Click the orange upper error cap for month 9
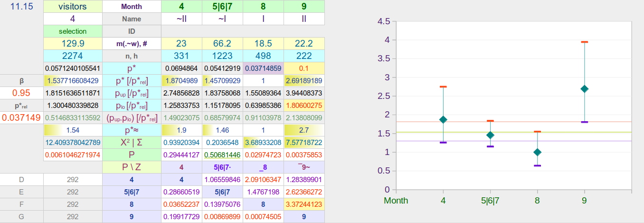Image resolution: width=644 pixels, height=223 pixels. (584, 42)
